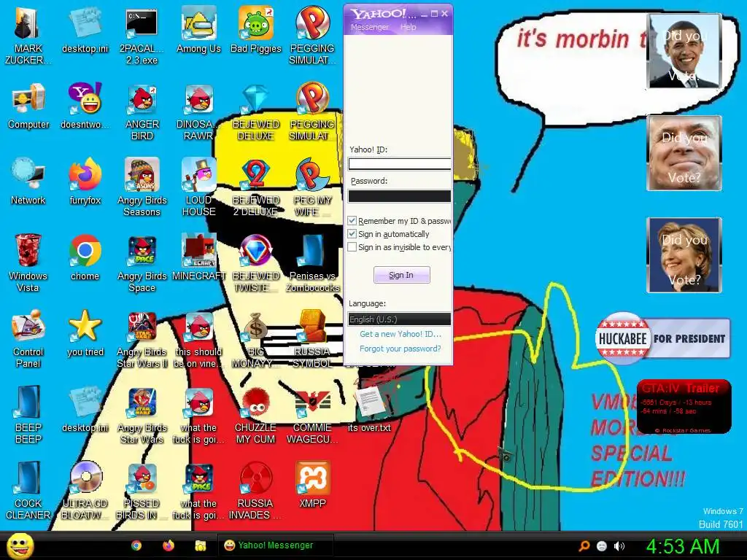Screen dimensions: 747x560
Task: Select the Control Panel desktop icon
Action: click(28, 338)
